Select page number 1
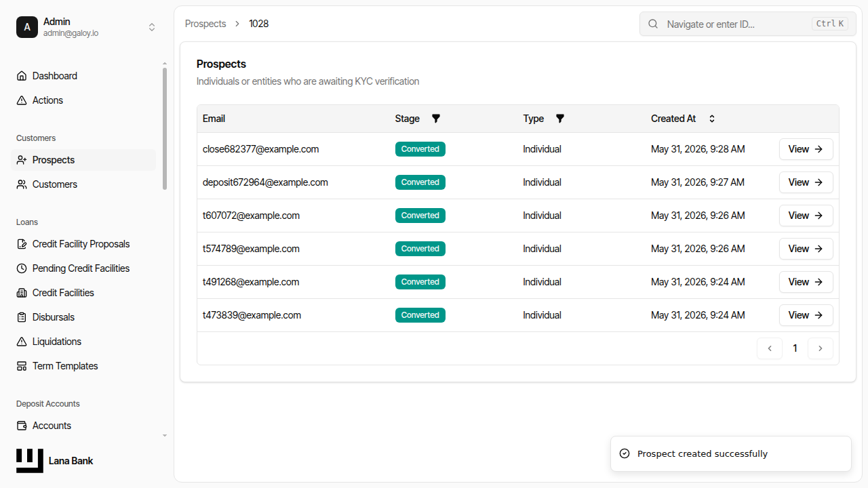 click(795, 348)
